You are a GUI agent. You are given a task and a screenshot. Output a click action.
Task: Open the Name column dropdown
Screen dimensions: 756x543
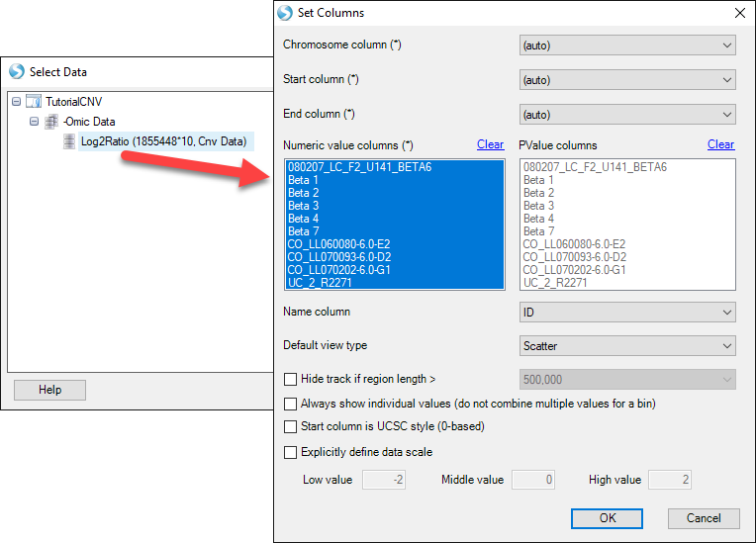coord(627,313)
